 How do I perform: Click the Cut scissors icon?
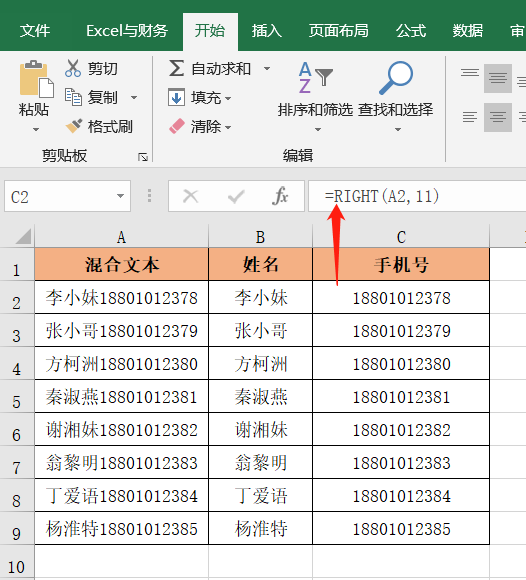click(x=73, y=68)
